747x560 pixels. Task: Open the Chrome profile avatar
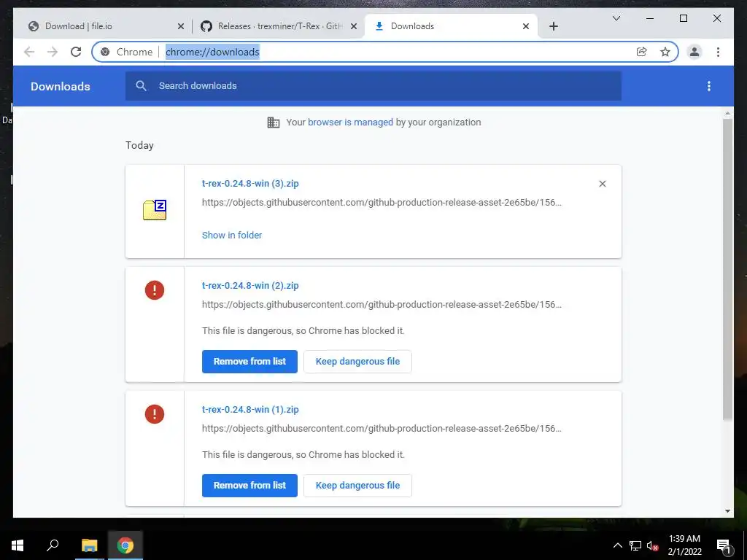point(694,52)
